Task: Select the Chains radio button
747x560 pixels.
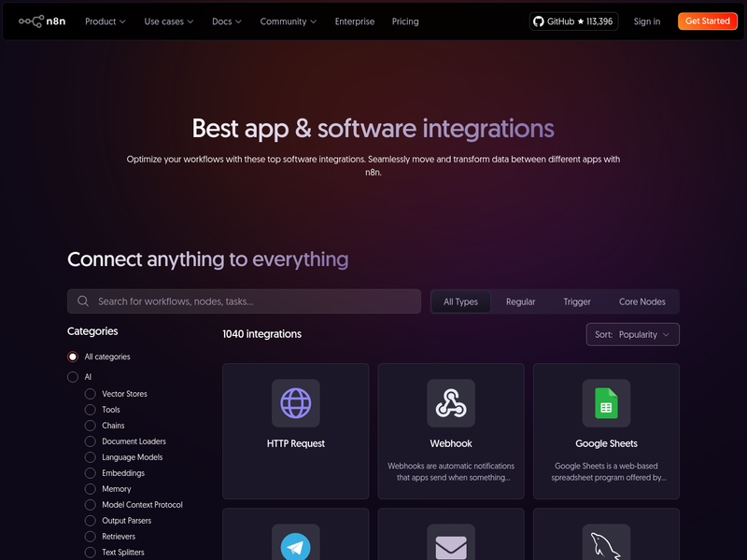Action: coord(90,426)
